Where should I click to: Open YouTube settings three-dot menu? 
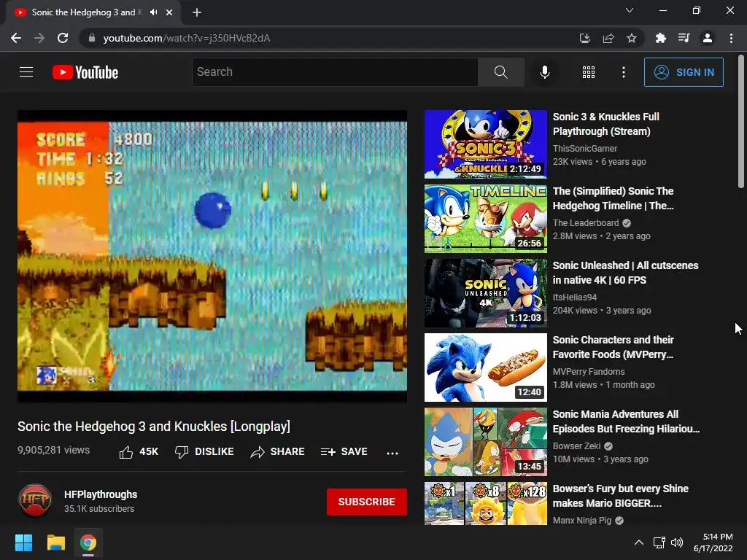[623, 72]
